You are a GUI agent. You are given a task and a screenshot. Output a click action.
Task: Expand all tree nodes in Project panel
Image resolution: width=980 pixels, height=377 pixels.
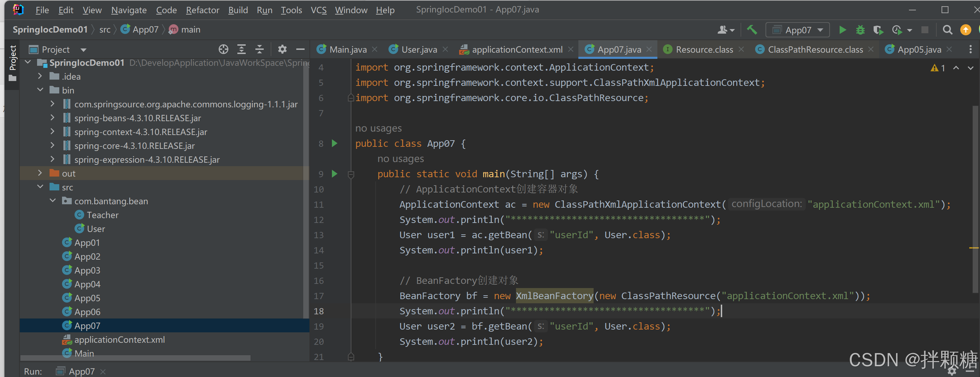pos(241,50)
